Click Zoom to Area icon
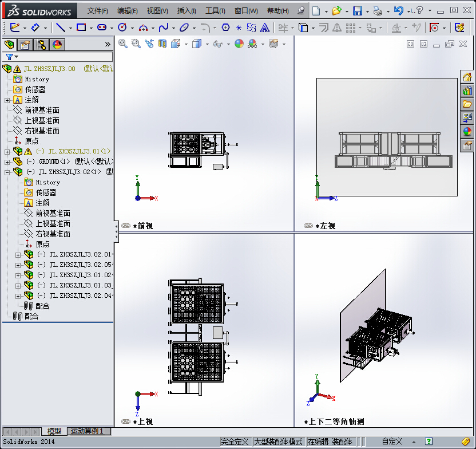 pos(136,44)
